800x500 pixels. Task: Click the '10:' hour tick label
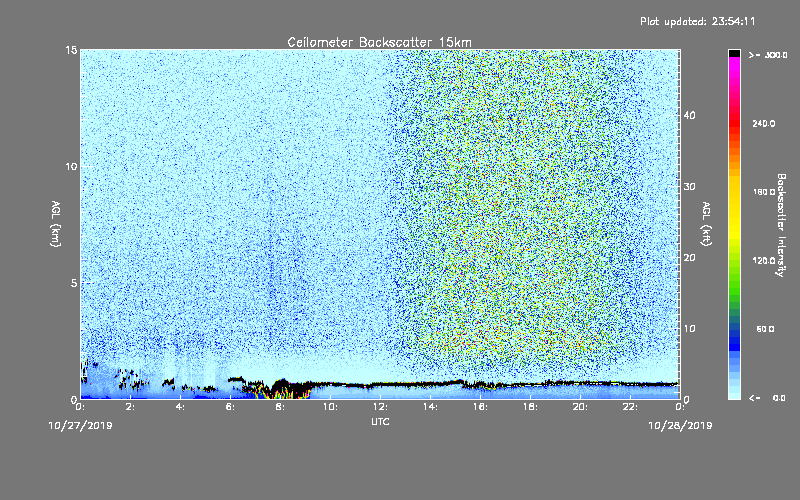[330, 407]
